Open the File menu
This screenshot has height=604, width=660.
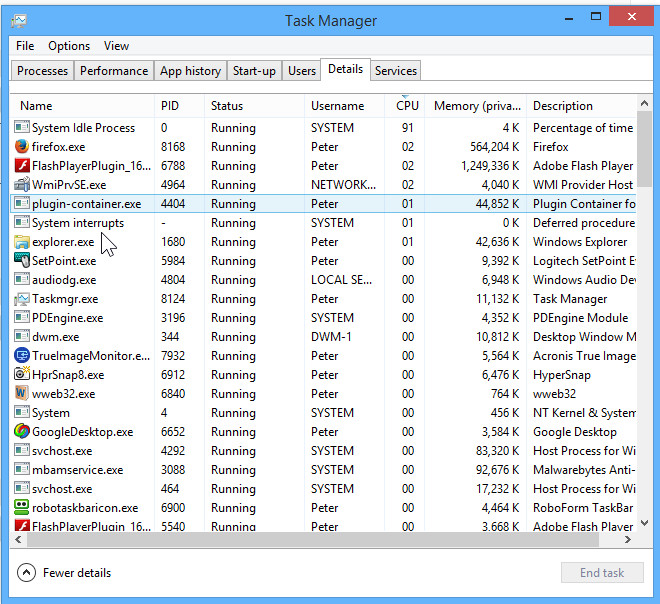25,46
